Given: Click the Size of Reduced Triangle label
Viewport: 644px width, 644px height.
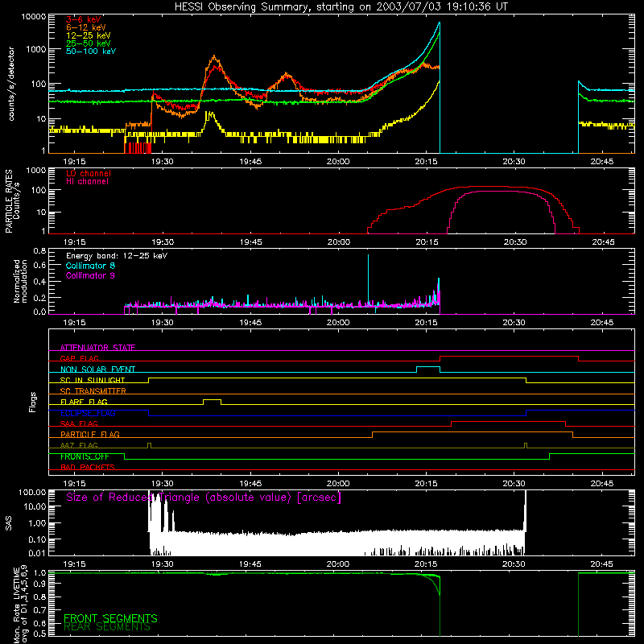Looking at the screenshot, I should pyautogui.click(x=204, y=497).
